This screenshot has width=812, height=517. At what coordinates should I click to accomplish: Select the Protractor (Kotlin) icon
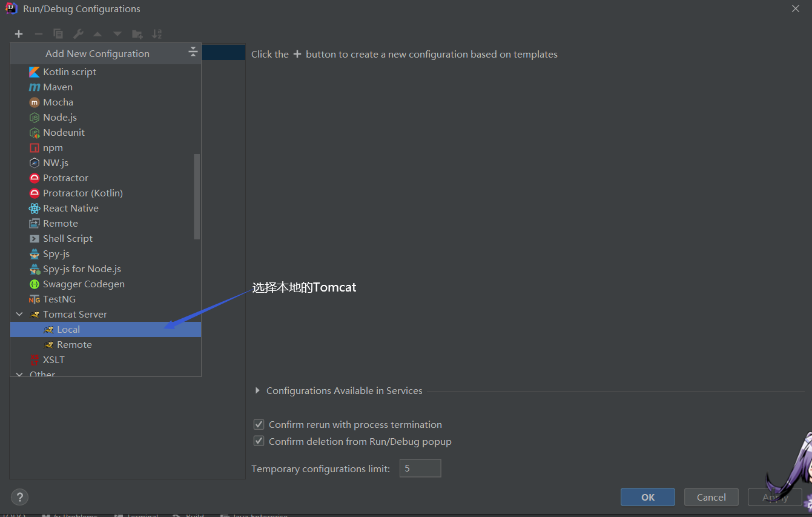pyautogui.click(x=35, y=193)
